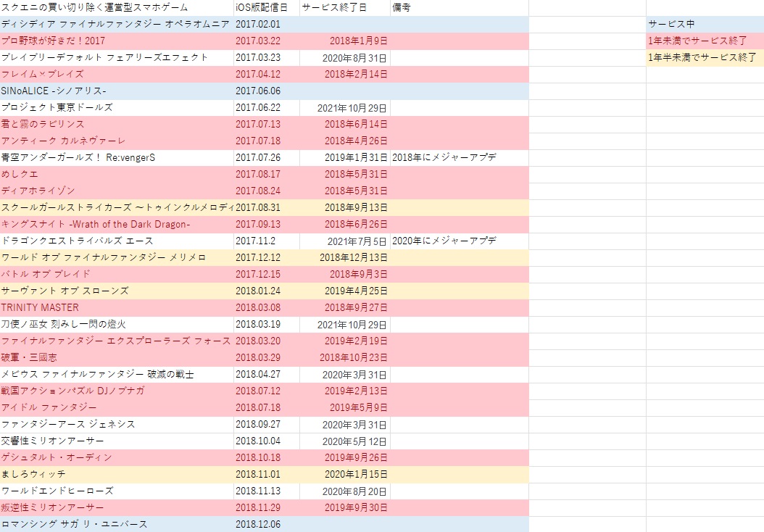764x532 pixels.
Task: Select end date '2018年2月14日'
Action: (x=345, y=74)
